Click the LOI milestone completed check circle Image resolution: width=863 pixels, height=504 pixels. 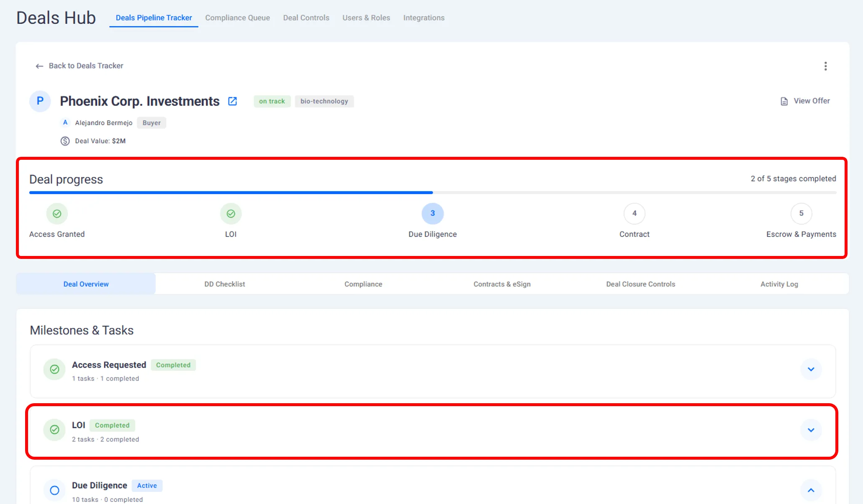point(54,430)
